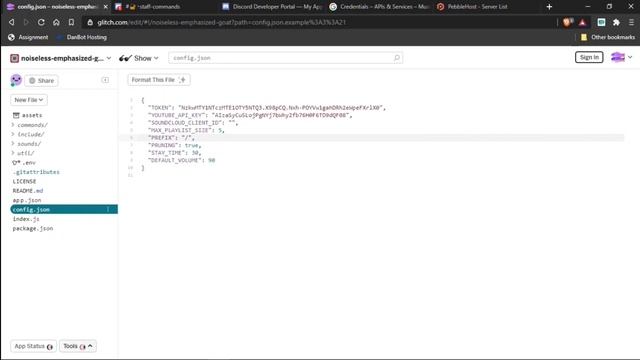
Task: Open the browser home page icon
Action: (56, 22)
